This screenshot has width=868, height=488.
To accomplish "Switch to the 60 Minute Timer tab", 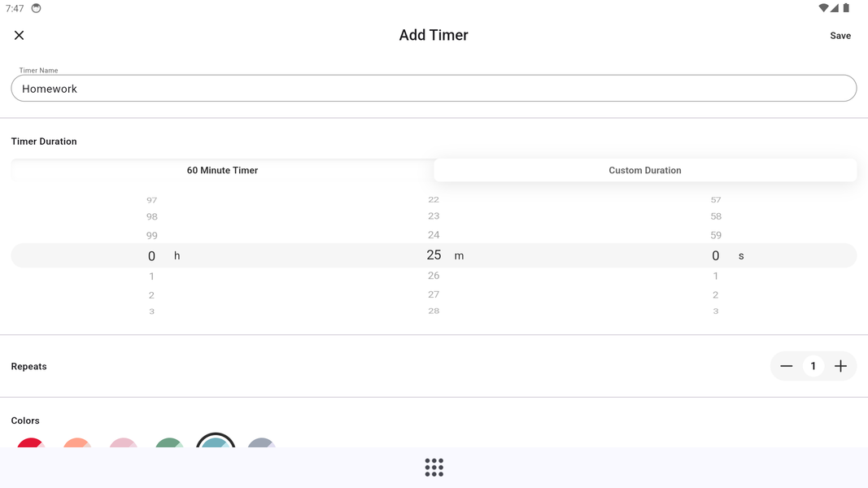I will pyautogui.click(x=222, y=171).
